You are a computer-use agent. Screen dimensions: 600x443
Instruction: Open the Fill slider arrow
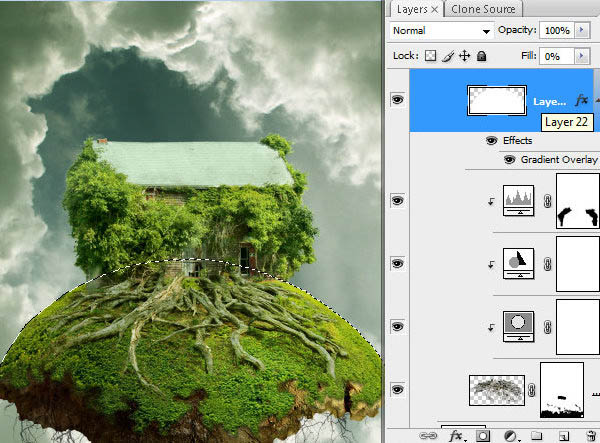click(x=582, y=56)
